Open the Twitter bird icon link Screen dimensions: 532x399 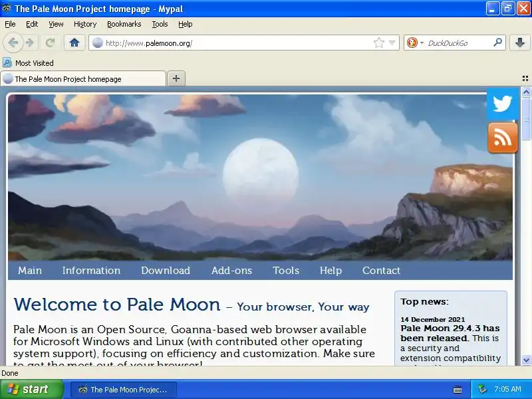click(503, 104)
